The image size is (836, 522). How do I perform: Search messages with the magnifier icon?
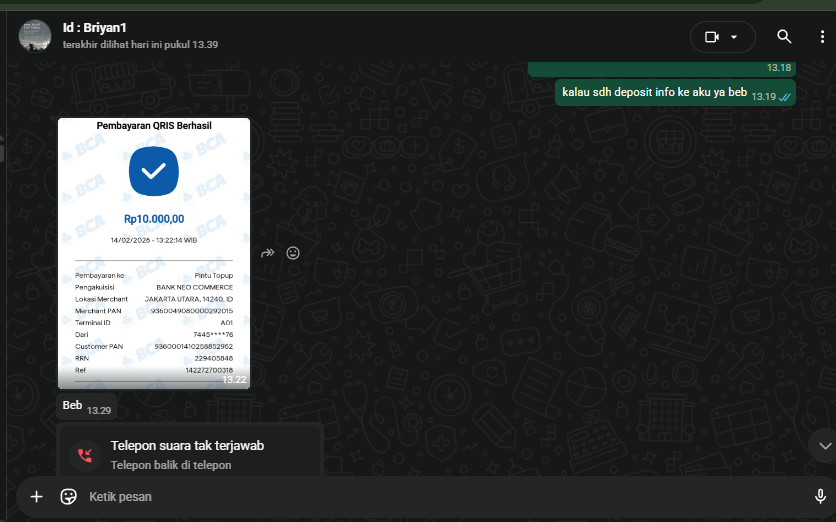pos(784,36)
